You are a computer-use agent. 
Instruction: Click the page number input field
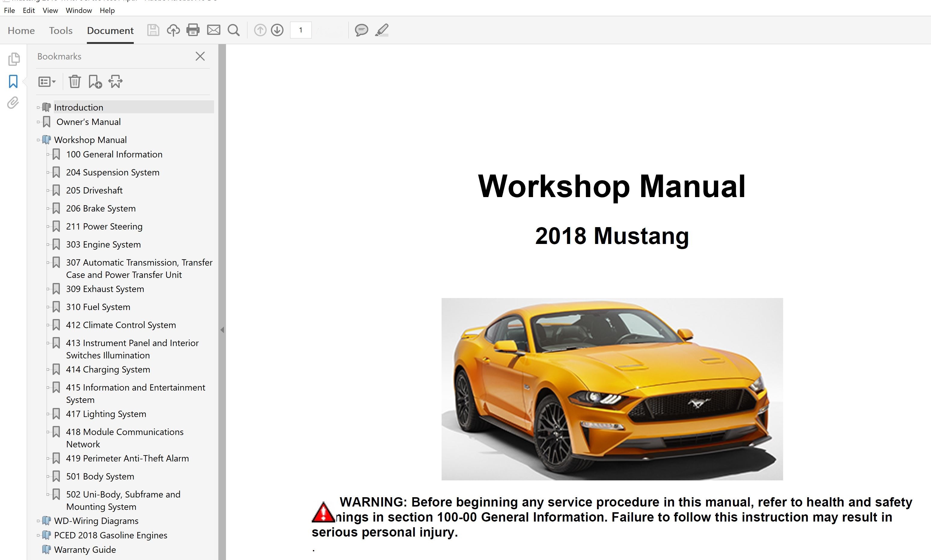[301, 30]
